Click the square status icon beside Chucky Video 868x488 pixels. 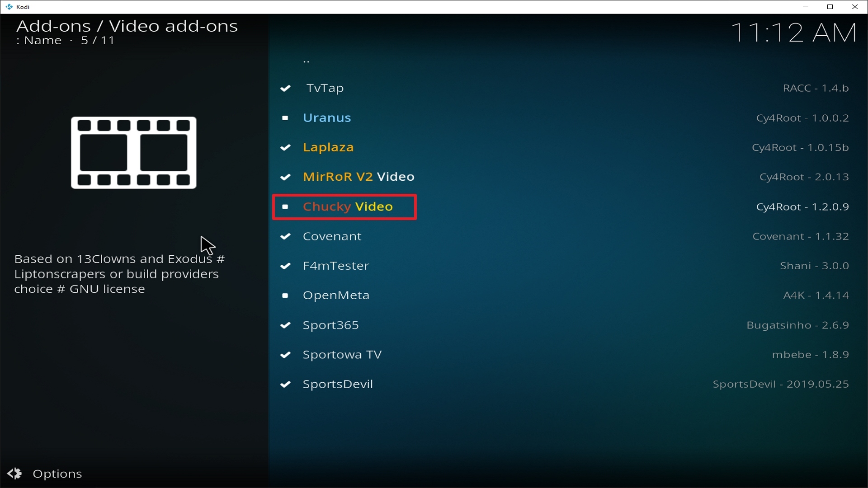point(285,207)
